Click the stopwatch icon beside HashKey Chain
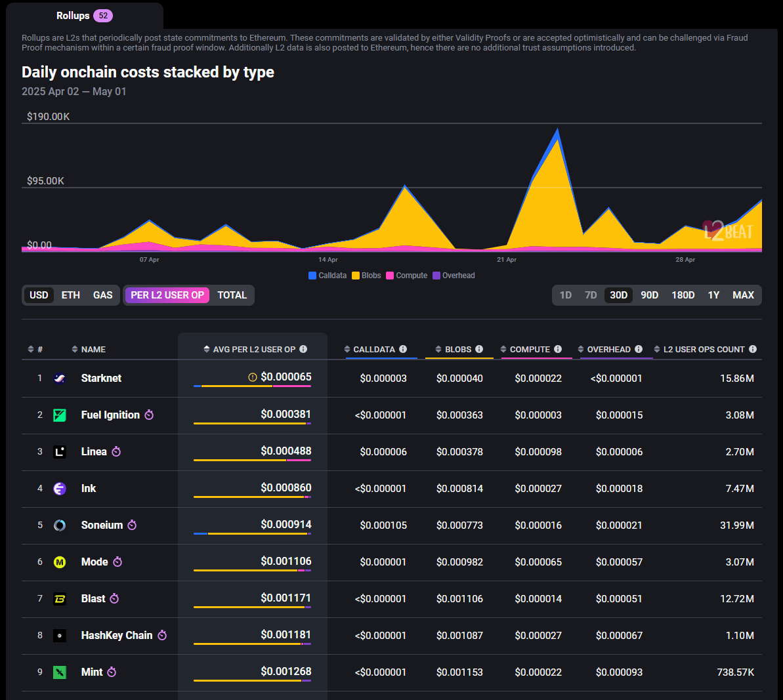Screen dimensions: 783x700 (162, 636)
